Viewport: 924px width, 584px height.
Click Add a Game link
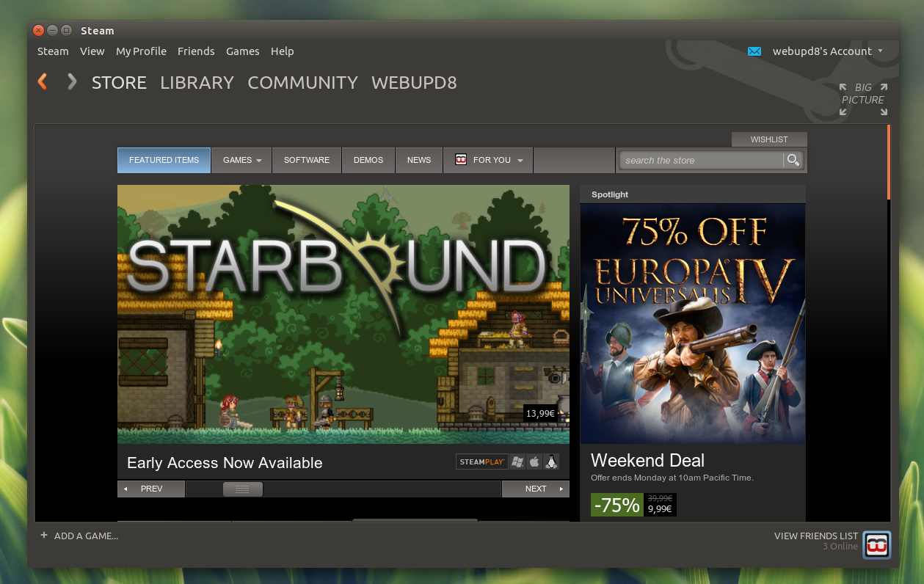pos(86,536)
